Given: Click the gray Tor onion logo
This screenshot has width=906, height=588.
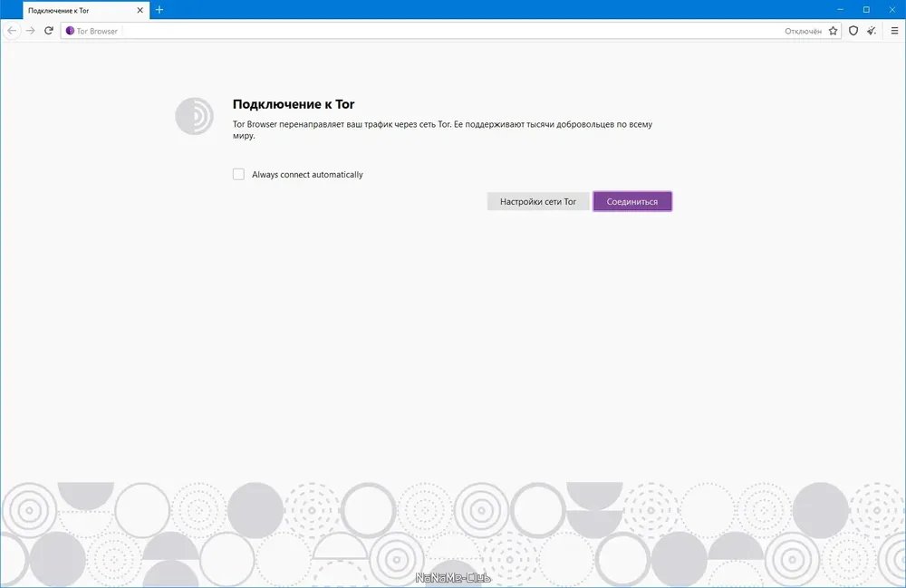Looking at the screenshot, I should [194, 116].
